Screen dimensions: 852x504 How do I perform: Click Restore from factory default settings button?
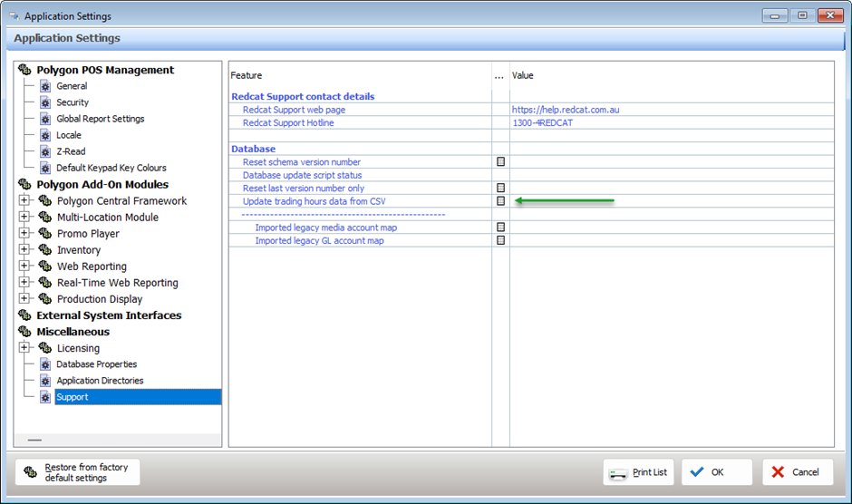[x=77, y=472]
